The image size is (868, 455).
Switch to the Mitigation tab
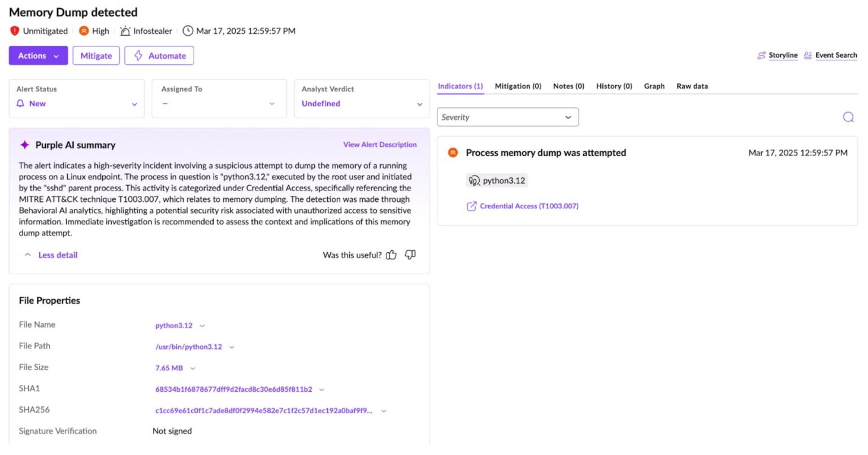(518, 86)
